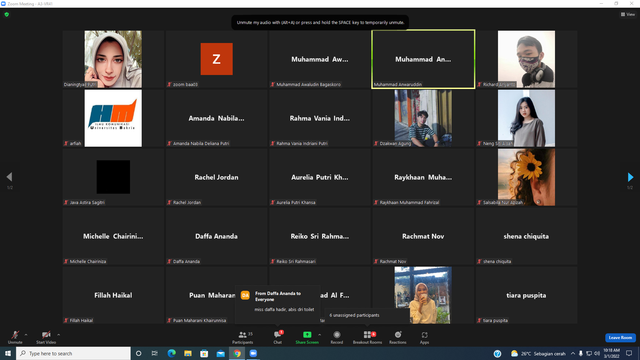Click Rachmat Nov's participant tile

[x=423, y=236]
